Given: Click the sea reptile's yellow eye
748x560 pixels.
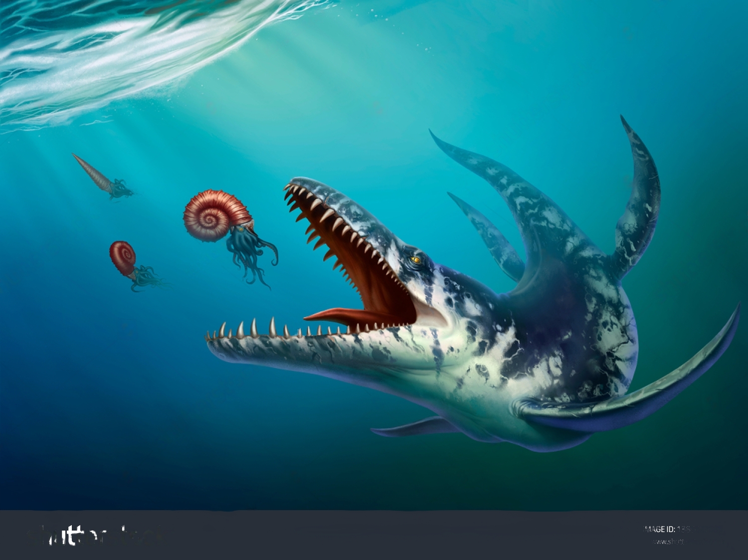Looking at the screenshot, I should tap(415, 260).
